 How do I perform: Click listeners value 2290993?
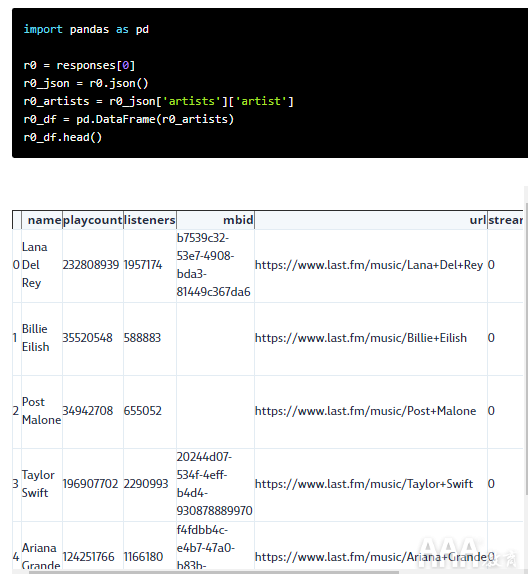point(146,484)
